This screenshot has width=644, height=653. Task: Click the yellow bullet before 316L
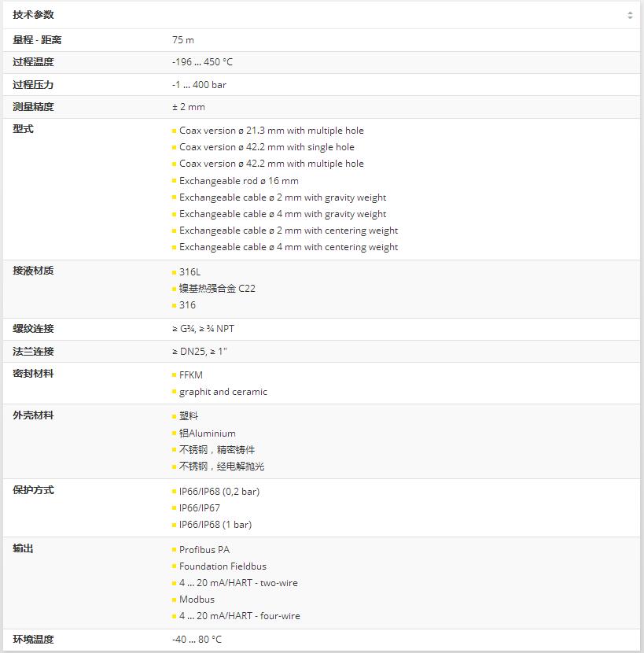pos(172,271)
